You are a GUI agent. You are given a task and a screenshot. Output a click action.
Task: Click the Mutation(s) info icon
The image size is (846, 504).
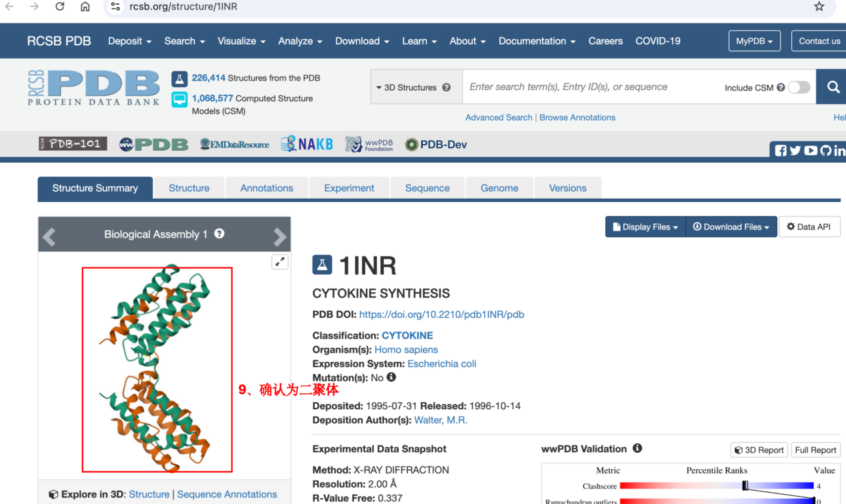click(x=391, y=377)
